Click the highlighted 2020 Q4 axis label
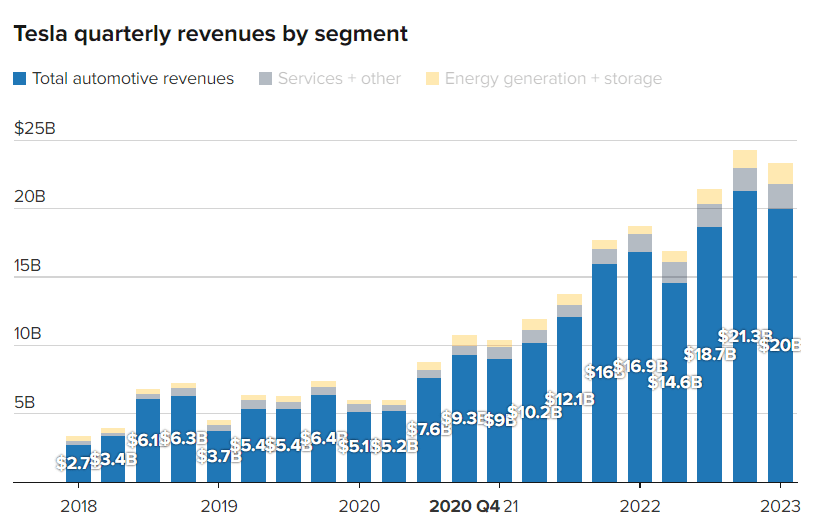The width and height of the screenshot is (818, 529). coord(464,506)
